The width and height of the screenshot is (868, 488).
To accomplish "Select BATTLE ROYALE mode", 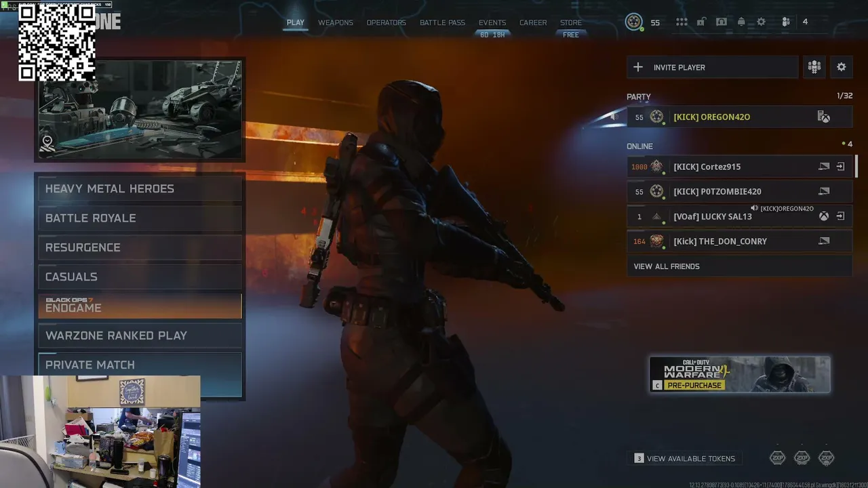I will pos(140,218).
